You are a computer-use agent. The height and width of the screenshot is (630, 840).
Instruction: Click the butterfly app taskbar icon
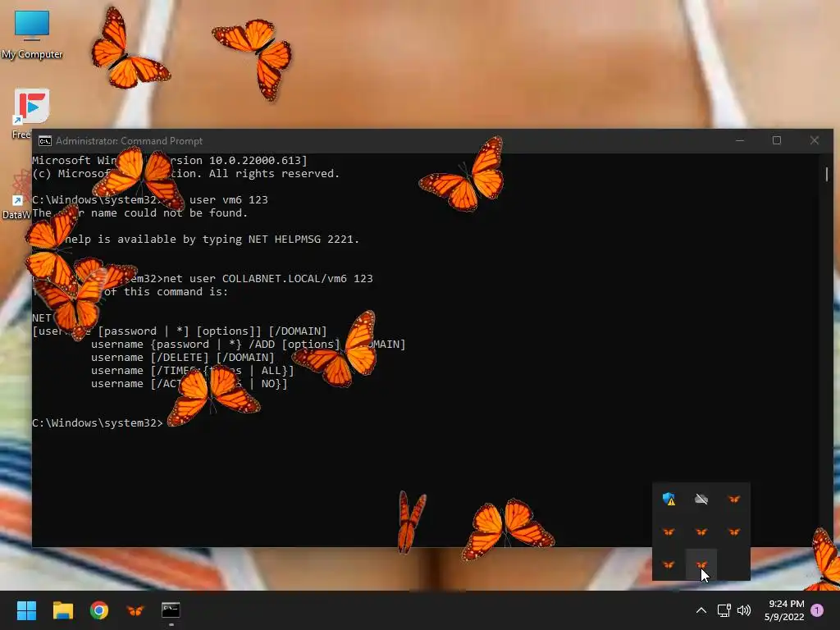(x=135, y=610)
